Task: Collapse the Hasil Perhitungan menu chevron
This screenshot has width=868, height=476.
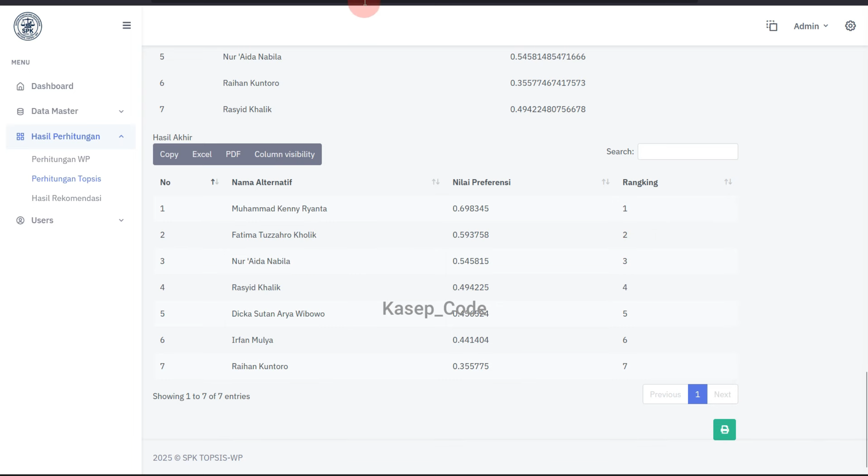Action: [121, 136]
